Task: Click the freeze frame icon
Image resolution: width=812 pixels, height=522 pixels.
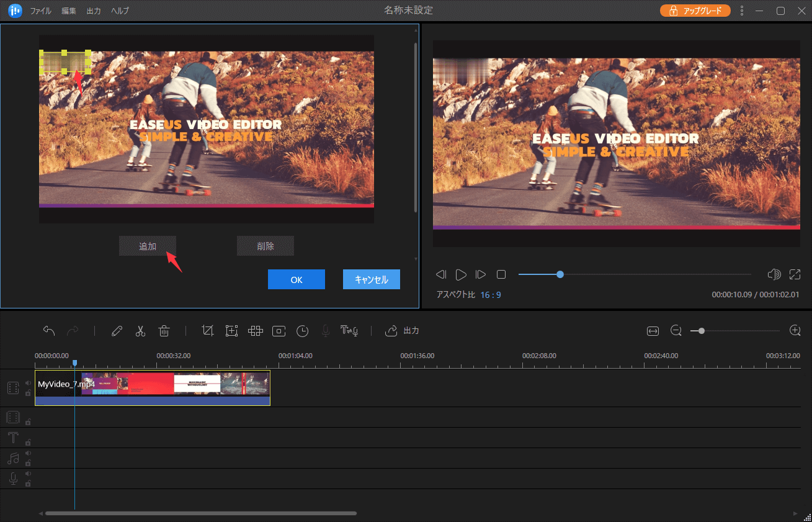Action: (x=279, y=331)
